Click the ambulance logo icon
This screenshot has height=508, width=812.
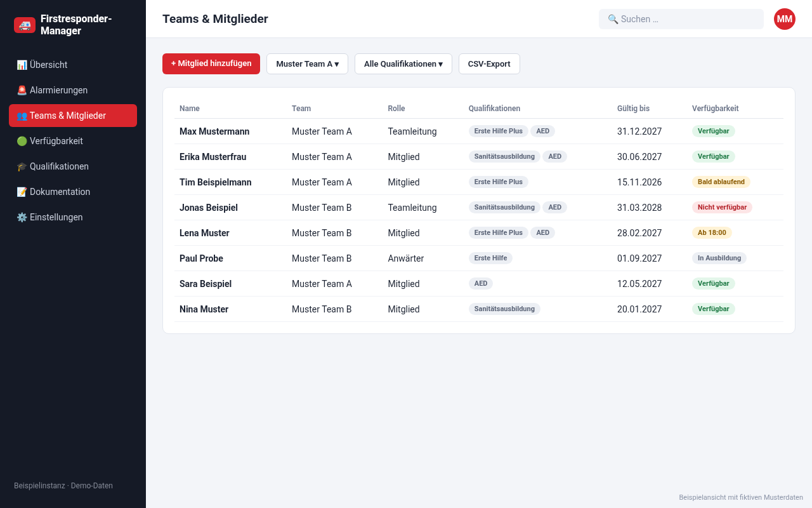pos(25,25)
